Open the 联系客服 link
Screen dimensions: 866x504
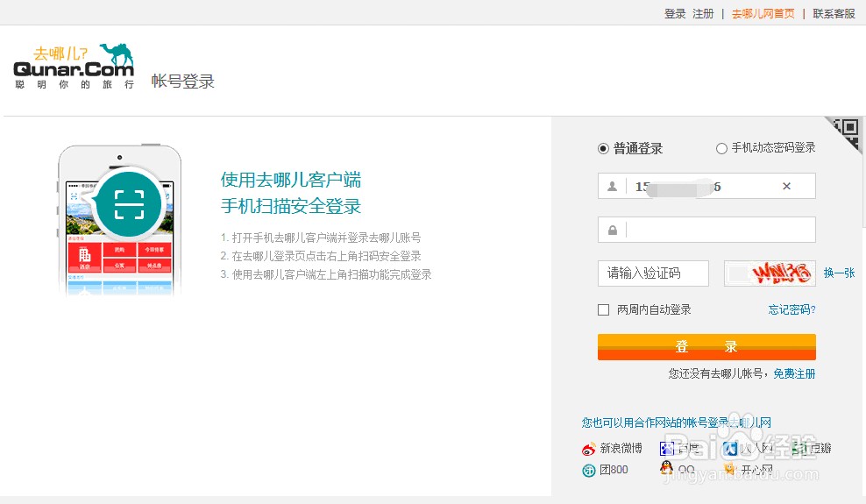tap(834, 14)
